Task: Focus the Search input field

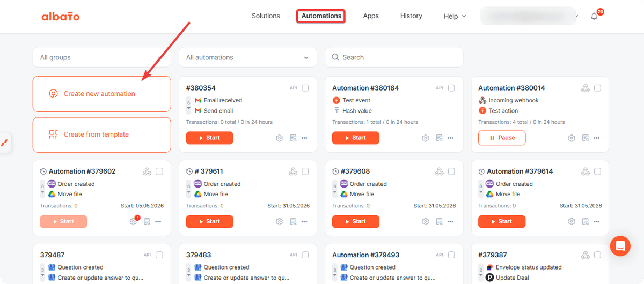Action: tap(394, 57)
